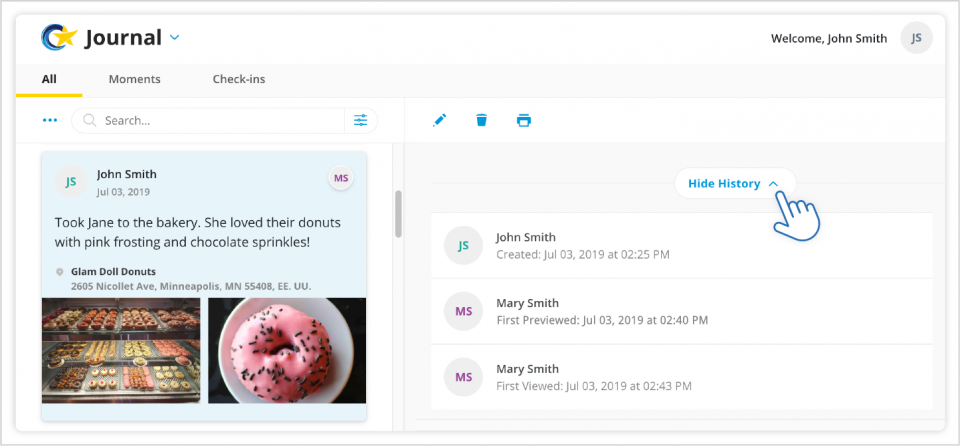Viewport: 960px width, 446px height.
Task: Click the trash delete icon
Action: [482, 120]
